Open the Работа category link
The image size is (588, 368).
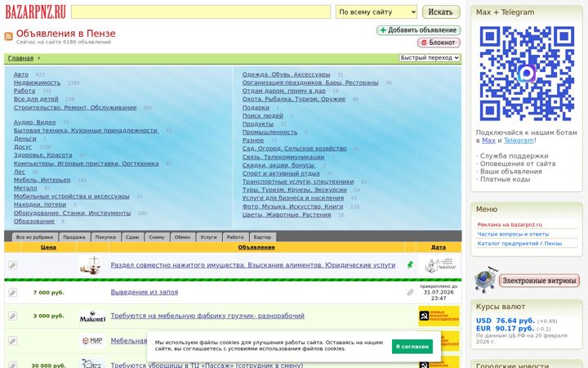tap(24, 91)
